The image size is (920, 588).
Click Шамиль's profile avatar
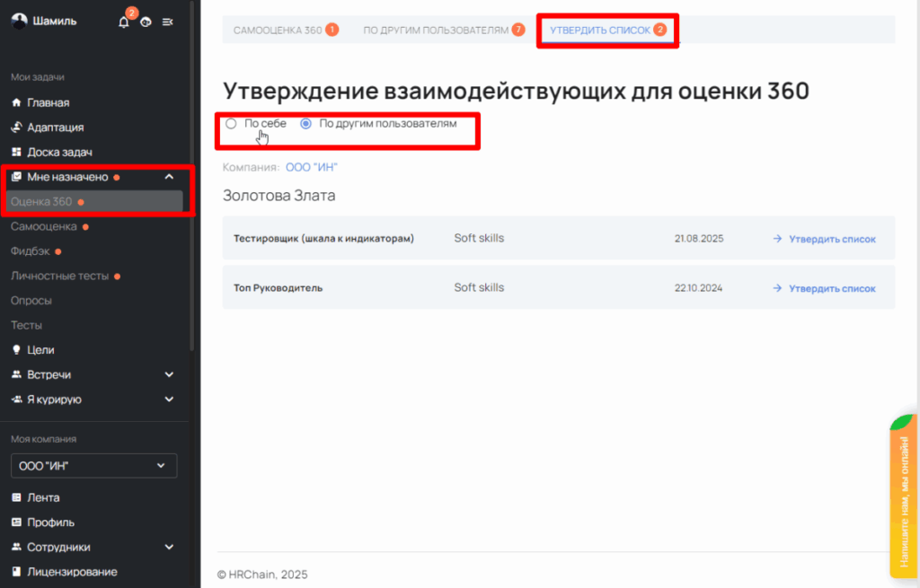18,22
